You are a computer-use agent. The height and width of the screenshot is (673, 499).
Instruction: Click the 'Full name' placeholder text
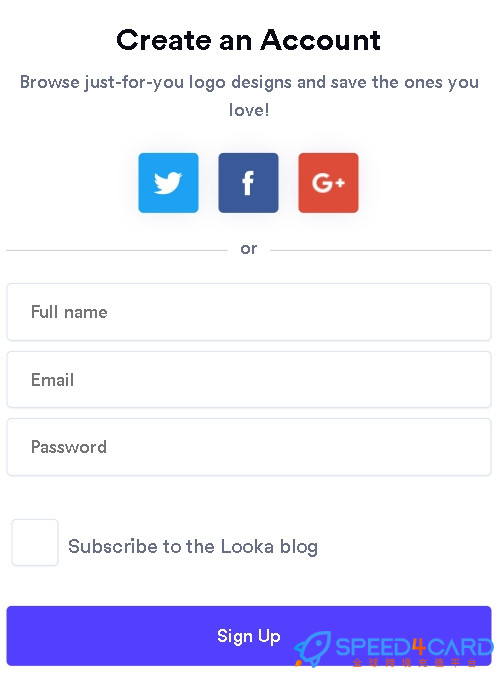click(69, 312)
